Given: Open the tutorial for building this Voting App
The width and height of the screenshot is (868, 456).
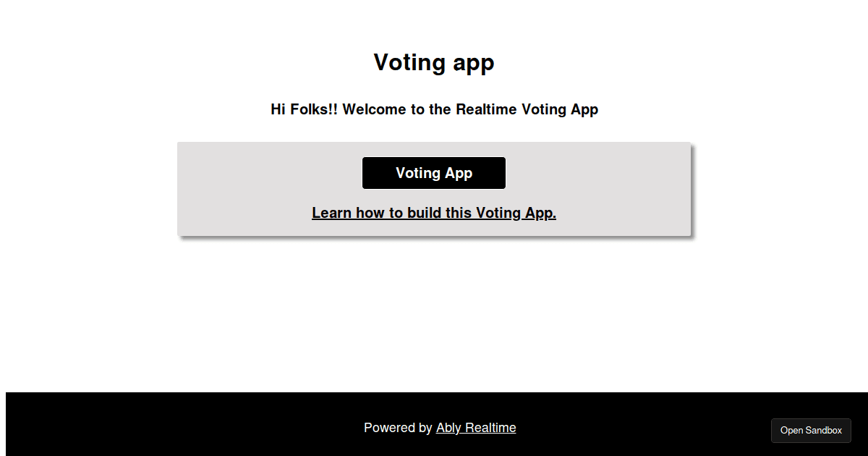Looking at the screenshot, I should tap(433, 213).
